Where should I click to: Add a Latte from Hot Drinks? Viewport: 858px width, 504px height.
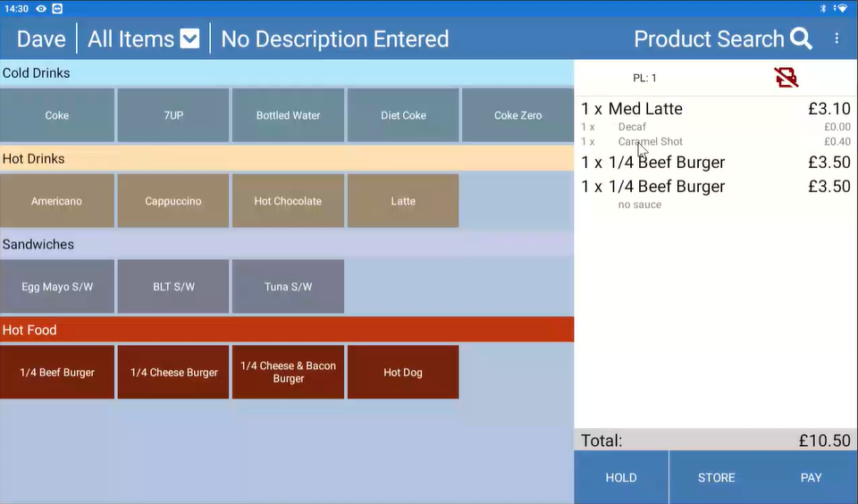402,201
